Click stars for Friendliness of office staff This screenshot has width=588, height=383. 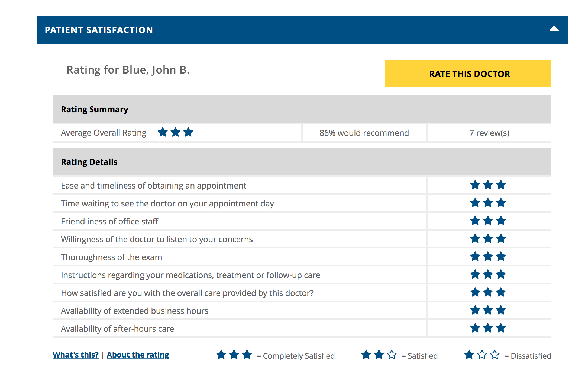click(x=488, y=221)
